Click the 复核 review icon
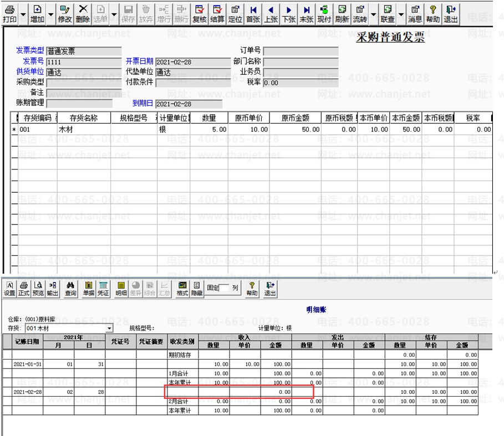Screen dimensions: 504x436 pos(199,14)
